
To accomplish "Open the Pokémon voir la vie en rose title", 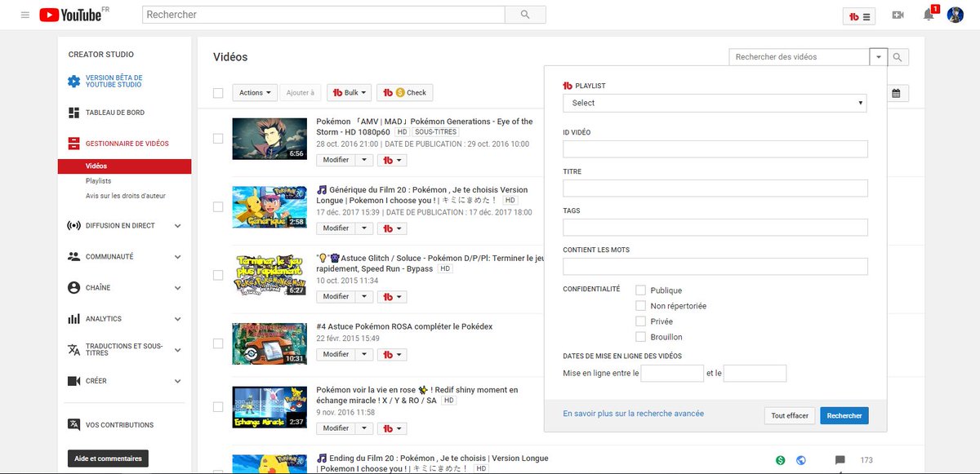I will [x=416, y=395].
